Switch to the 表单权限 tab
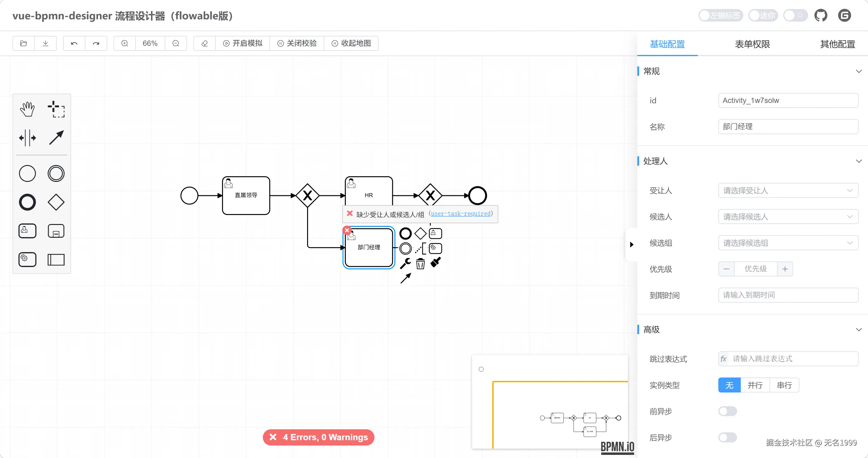The width and height of the screenshot is (868, 458). (752, 44)
